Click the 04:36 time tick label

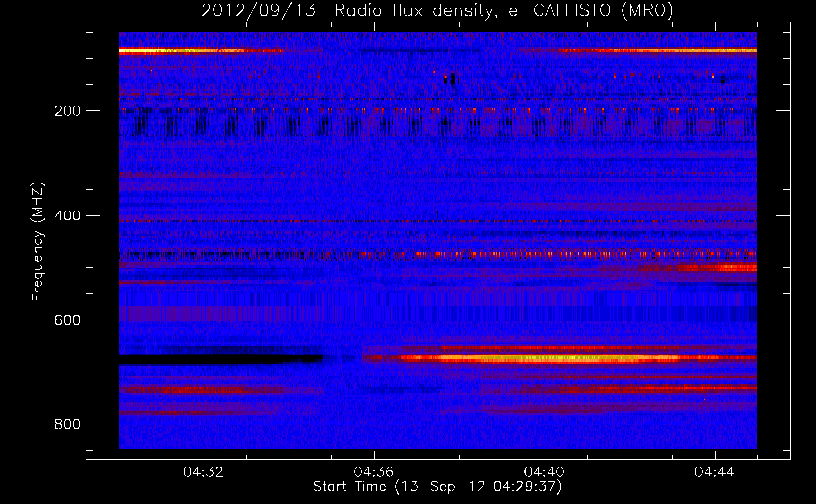coord(374,472)
